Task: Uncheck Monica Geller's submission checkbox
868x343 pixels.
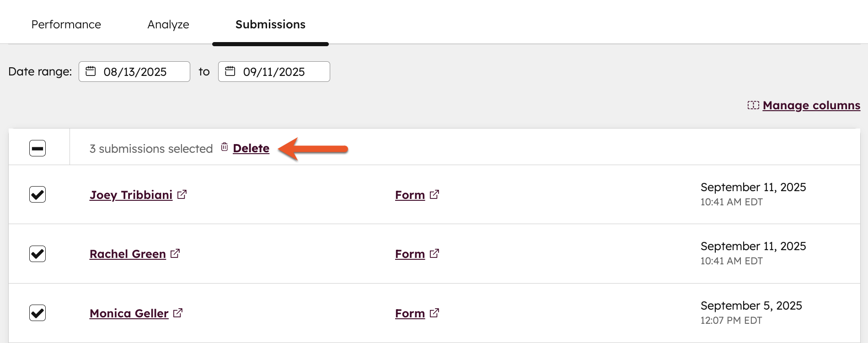Action: pyautogui.click(x=38, y=313)
